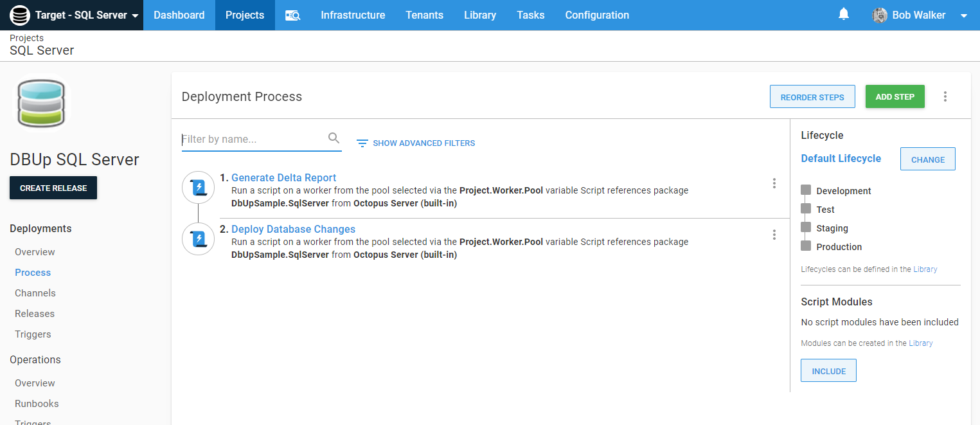980x425 pixels.
Task: Open overflow menu for Generate Delta Report step
Action: tap(774, 183)
